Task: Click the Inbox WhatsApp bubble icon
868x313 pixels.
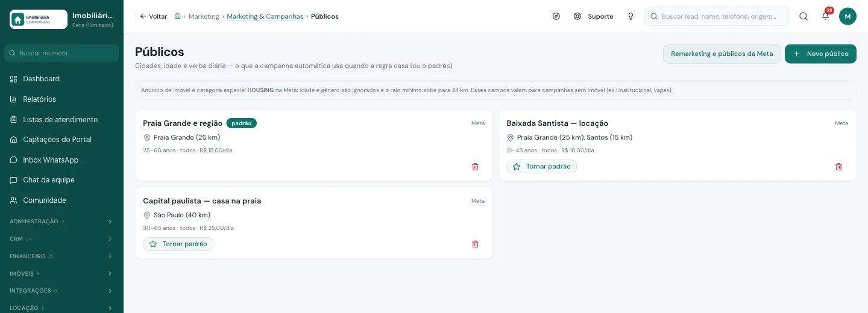Action: point(14,160)
